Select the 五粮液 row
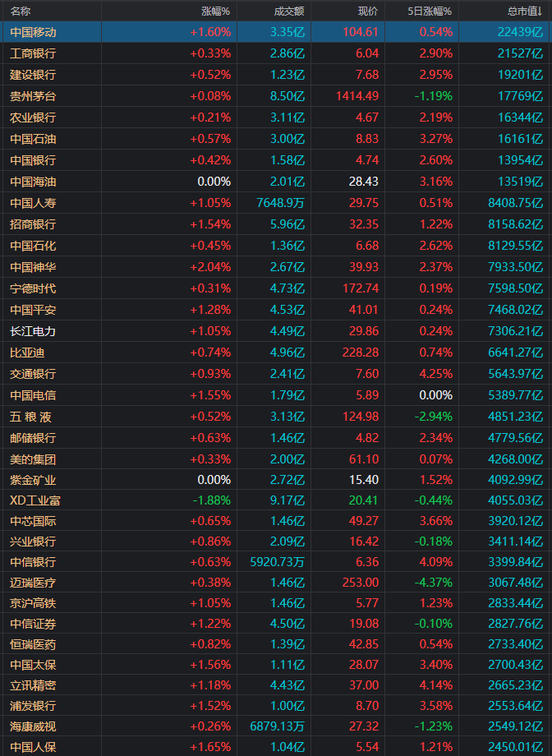The image size is (552, 756). click(33, 417)
